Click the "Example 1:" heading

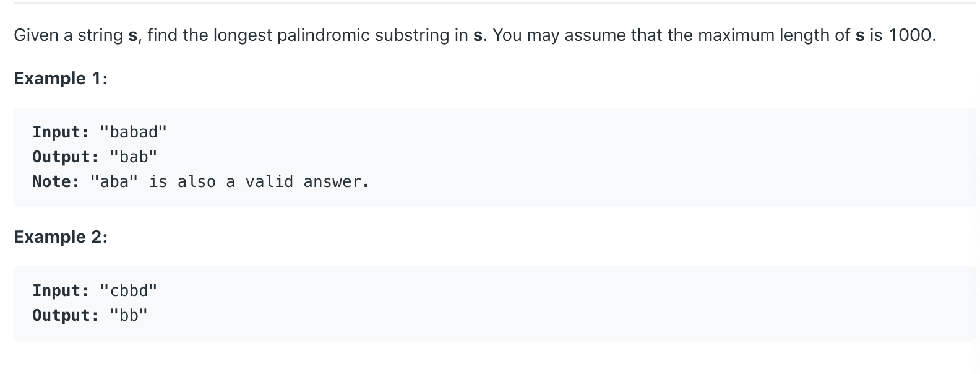(61, 79)
